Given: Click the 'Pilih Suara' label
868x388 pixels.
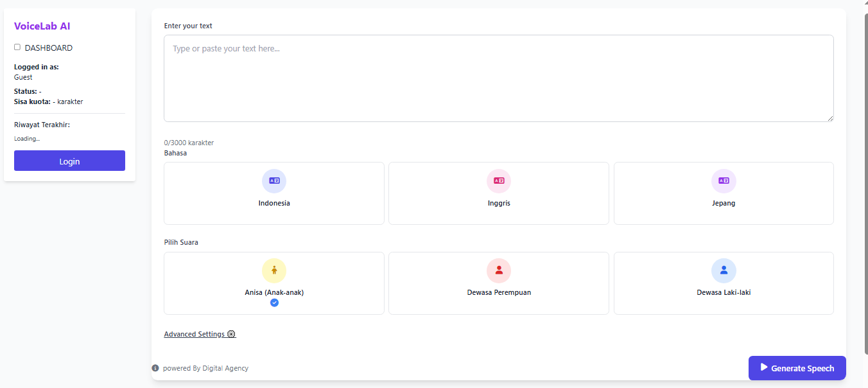Looking at the screenshot, I should [181, 242].
